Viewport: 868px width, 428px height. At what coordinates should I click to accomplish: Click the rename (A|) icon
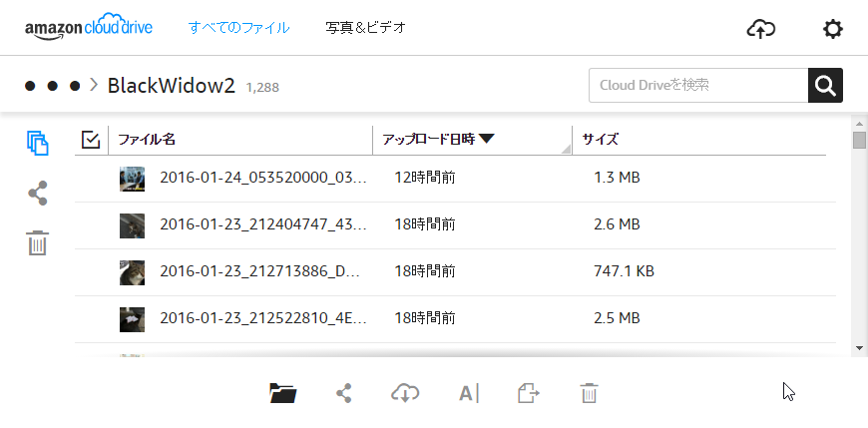(x=469, y=394)
